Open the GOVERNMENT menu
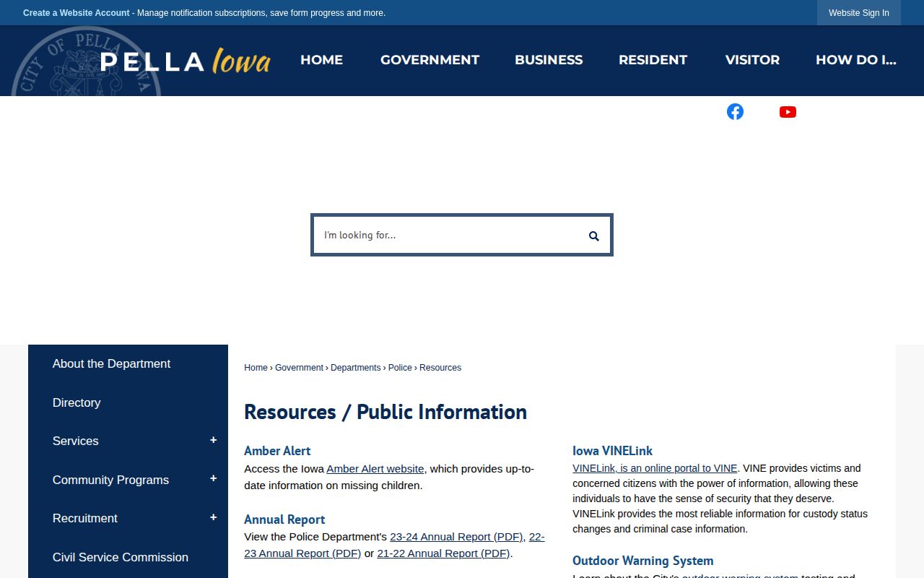924x578 pixels. tap(430, 60)
